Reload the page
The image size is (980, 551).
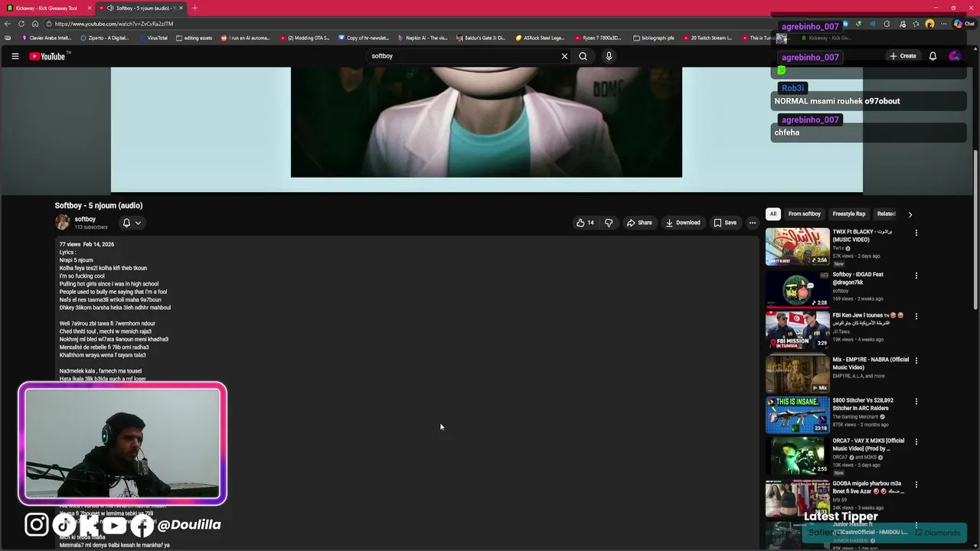pos(21,24)
